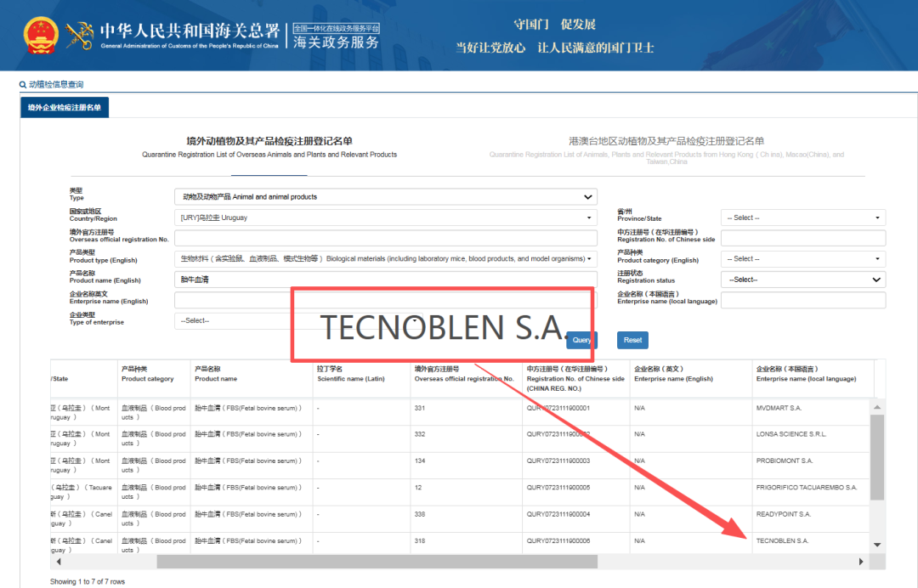Open the Province/State select dropdown
This screenshot has width=918, height=588.
[802, 218]
